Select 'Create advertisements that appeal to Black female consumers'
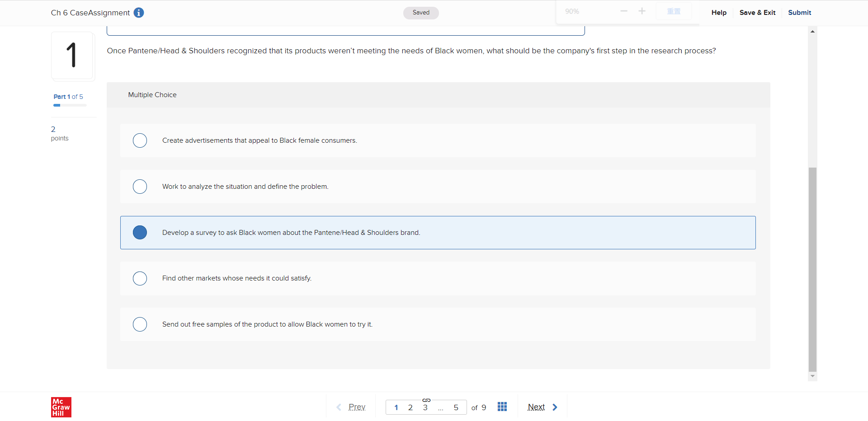 438,140
